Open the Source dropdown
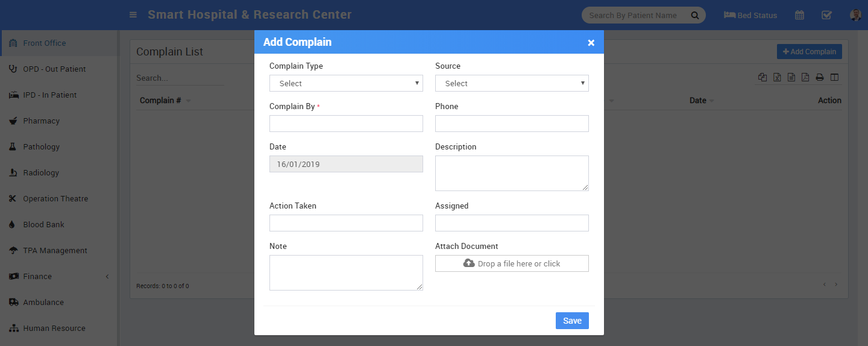The height and width of the screenshot is (346, 868). pyautogui.click(x=512, y=83)
